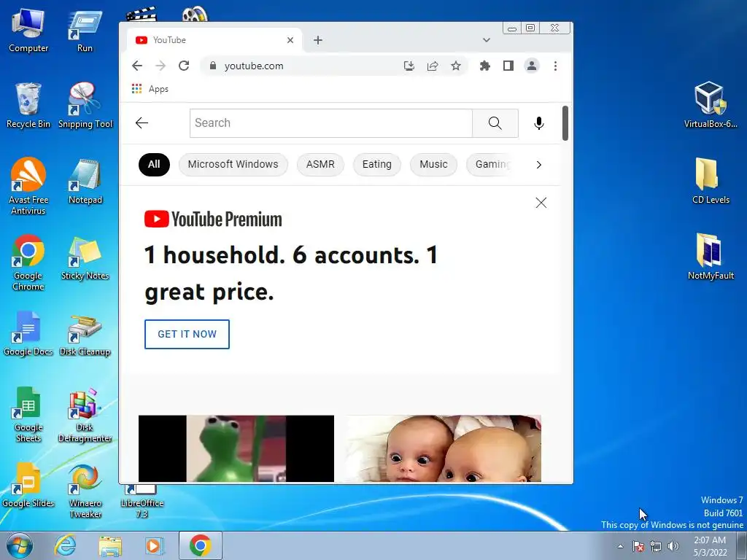Select the Disk Defragmenter desktop shortcut
Viewport: 747px width, 560px height.
85,414
